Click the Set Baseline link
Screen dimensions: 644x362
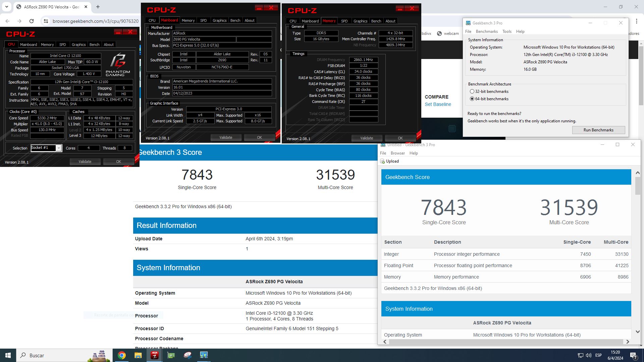tap(438, 104)
